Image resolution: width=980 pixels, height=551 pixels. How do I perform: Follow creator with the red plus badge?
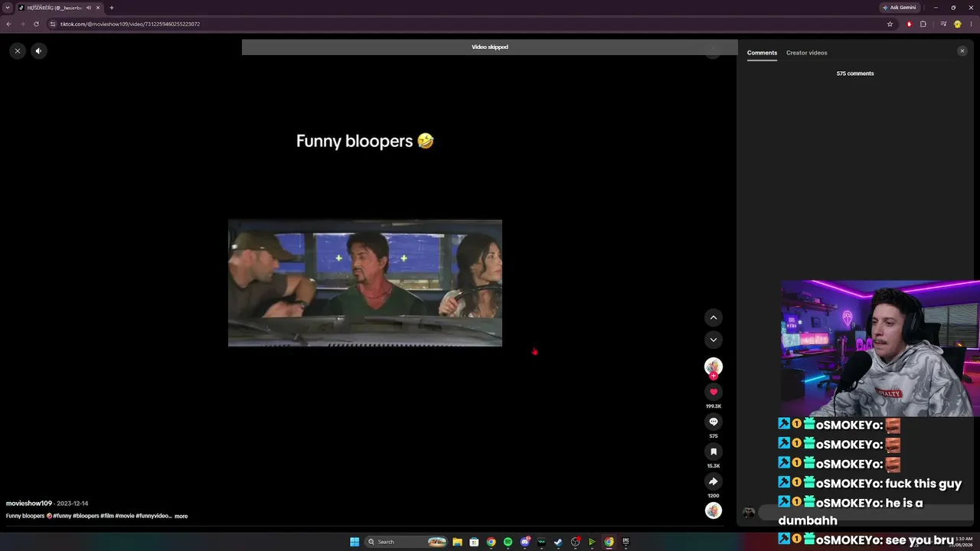click(714, 377)
